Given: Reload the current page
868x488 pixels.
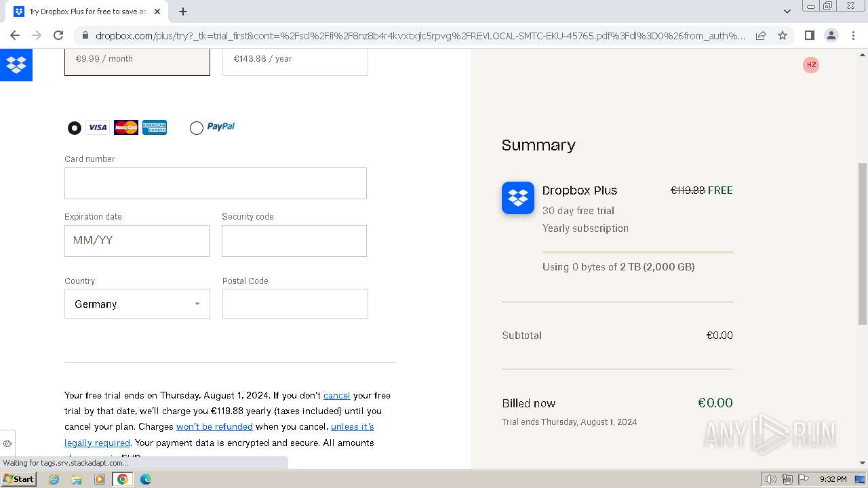Looking at the screenshot, I should point(58,35).
